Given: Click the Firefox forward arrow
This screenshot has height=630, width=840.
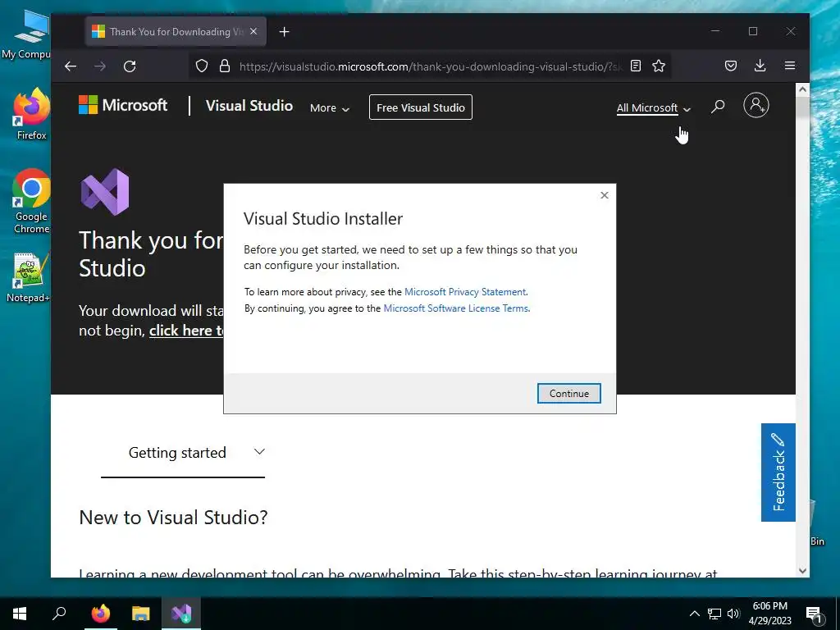Looking at the screenshot, I should (x=100, y=66).
